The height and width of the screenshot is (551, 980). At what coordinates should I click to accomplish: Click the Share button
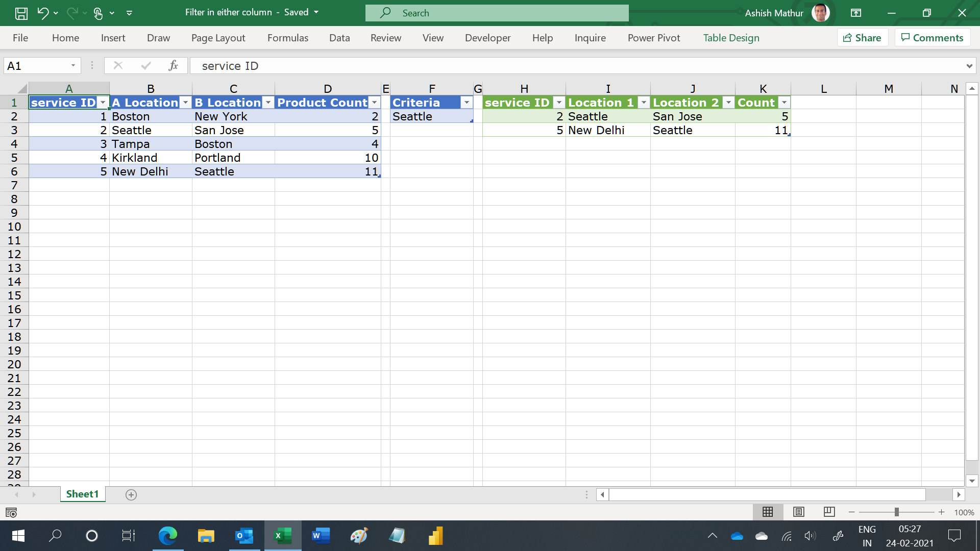click(x=862, y=38)
